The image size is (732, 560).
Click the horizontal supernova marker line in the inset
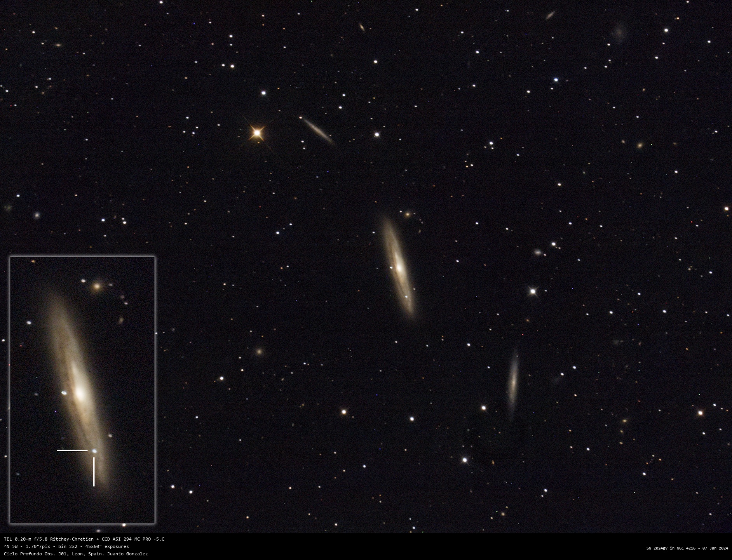[72, 450]
